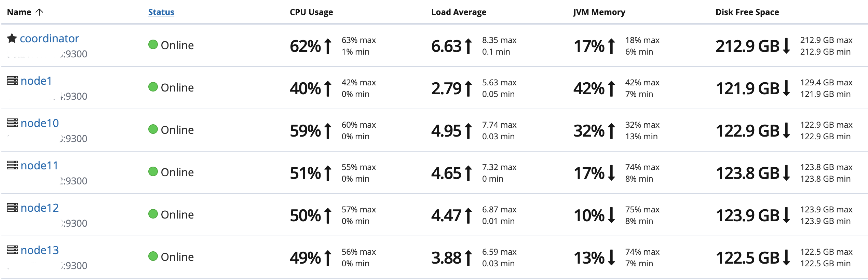The width and height of the screenshot is (868, 280).
Task: Click the server icon next to node11
Action: [x=12, y=165]
